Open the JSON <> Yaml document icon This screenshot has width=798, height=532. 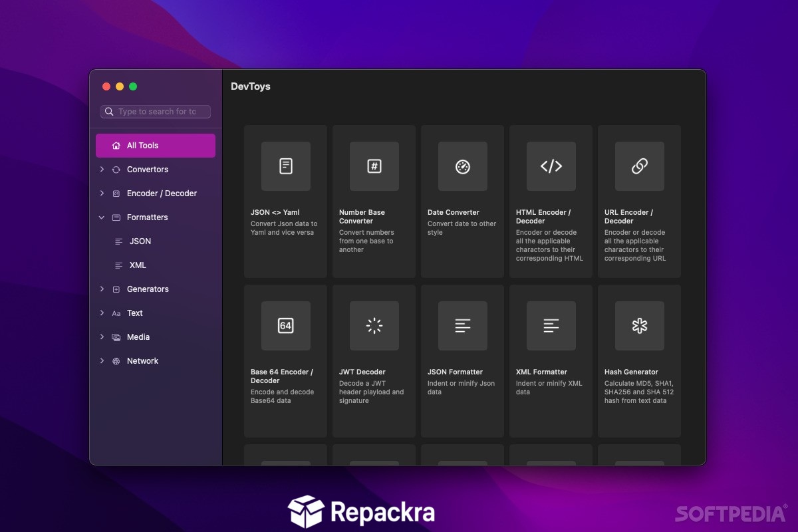click(x=286, y=166)
